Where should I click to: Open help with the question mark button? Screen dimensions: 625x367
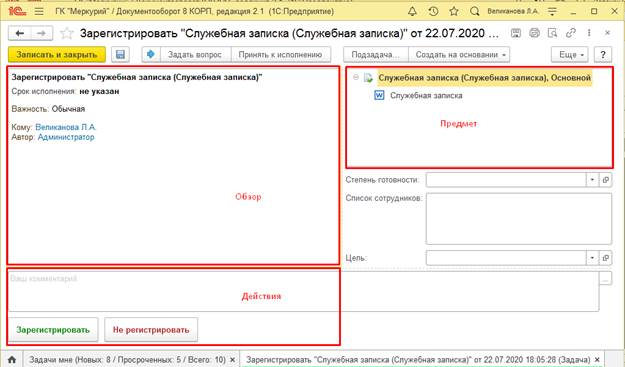coord(603,55)
